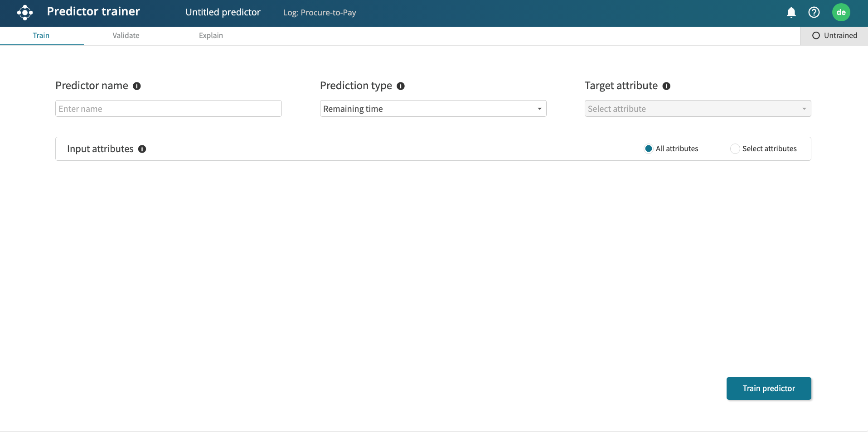Click the Predictor name input field

click(x=168, y=109)
